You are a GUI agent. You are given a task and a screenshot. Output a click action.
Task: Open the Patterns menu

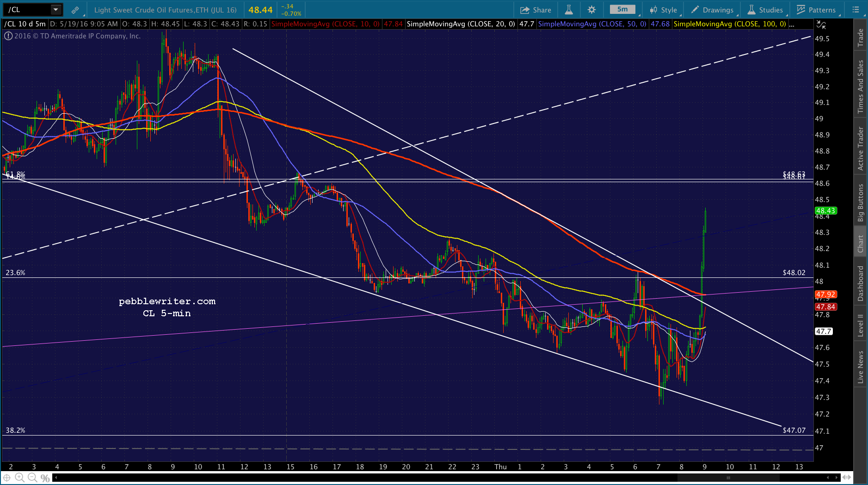816,10
